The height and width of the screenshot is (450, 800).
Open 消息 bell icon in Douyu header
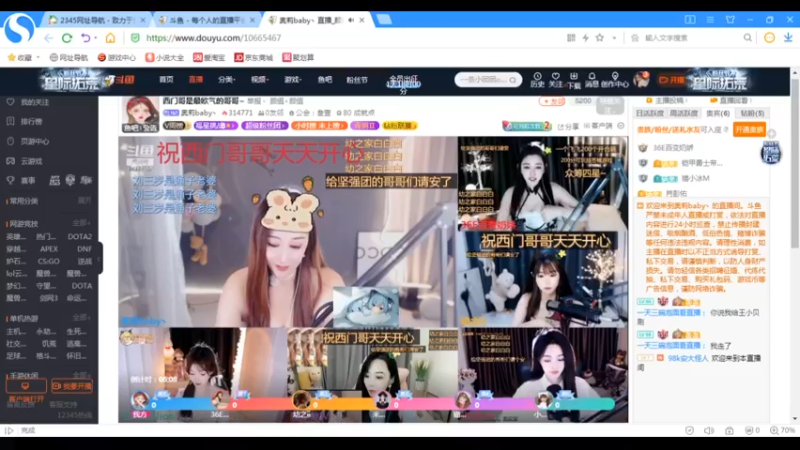click(x=592, y=80)
